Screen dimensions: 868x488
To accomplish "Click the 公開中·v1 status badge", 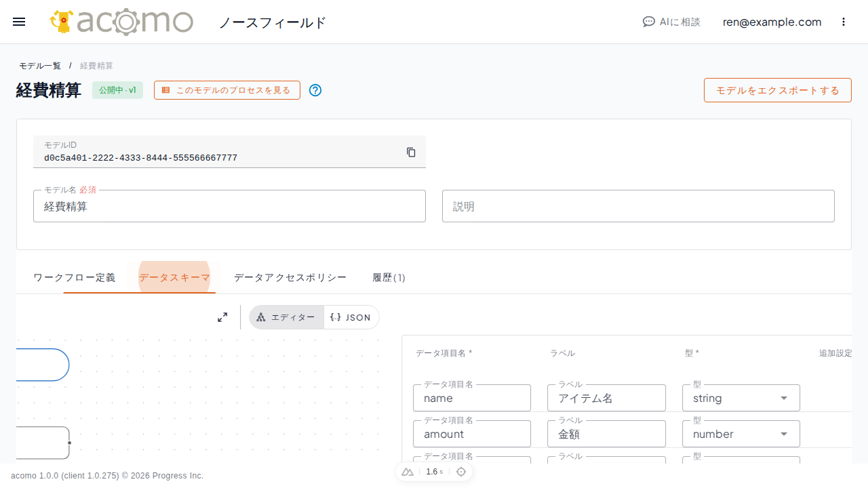I will 117,90.
